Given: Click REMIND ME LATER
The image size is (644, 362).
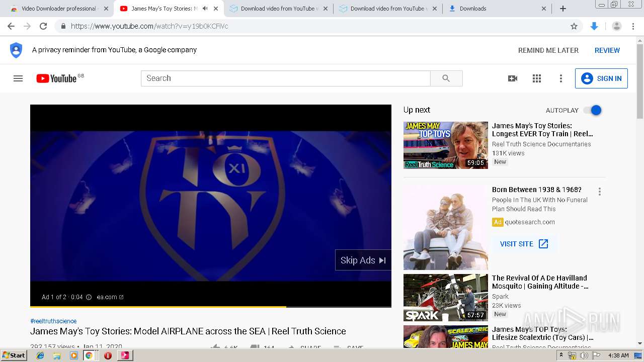Looking at the screenshot, I should point(548,50).
